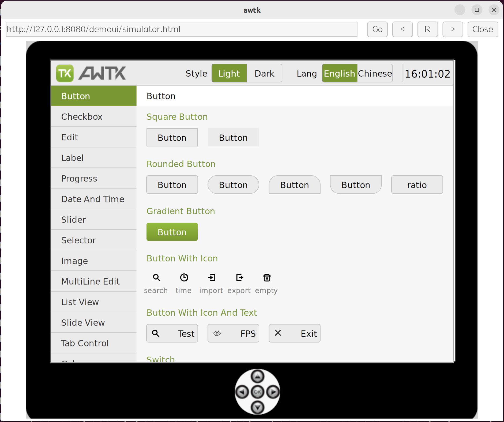This screenshot has height=422, width=504.
Task: Click the fourth rounded Button with bottom corners
Action: 356,184
